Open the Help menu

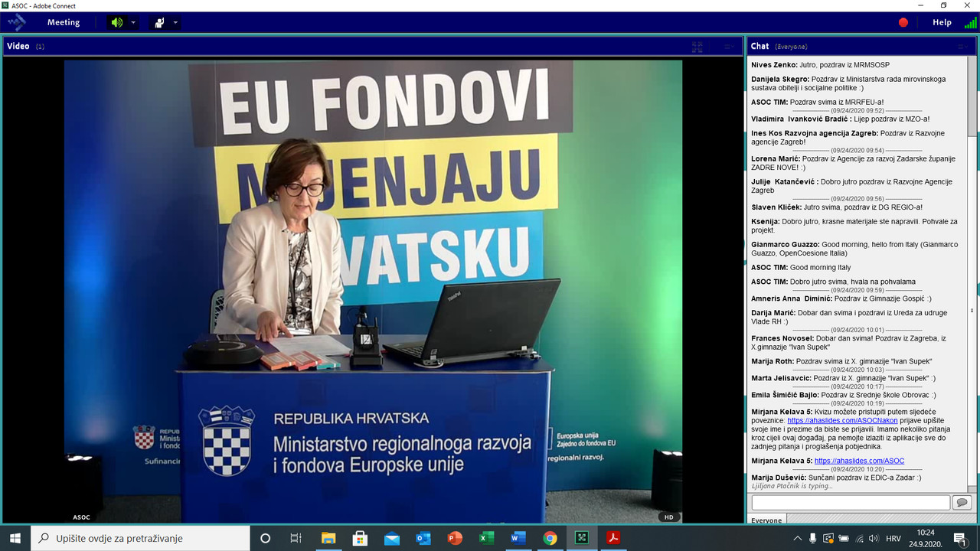click(x=942, y=22)
